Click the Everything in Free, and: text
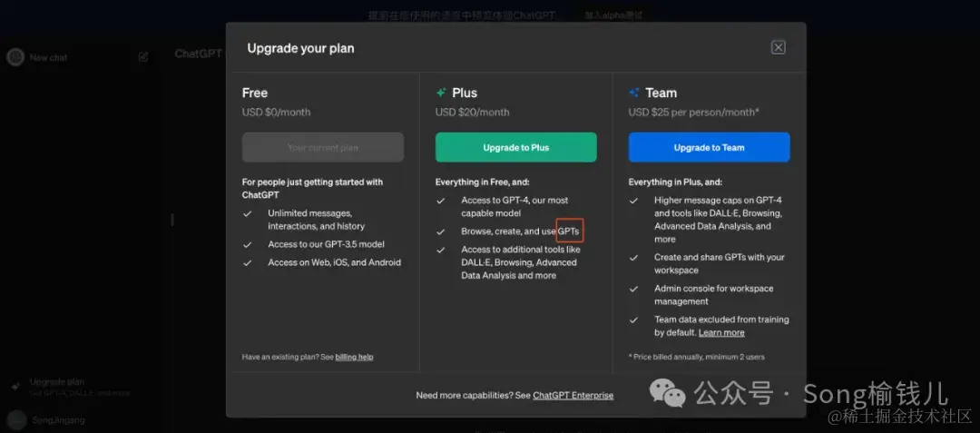 pos(483,182)
